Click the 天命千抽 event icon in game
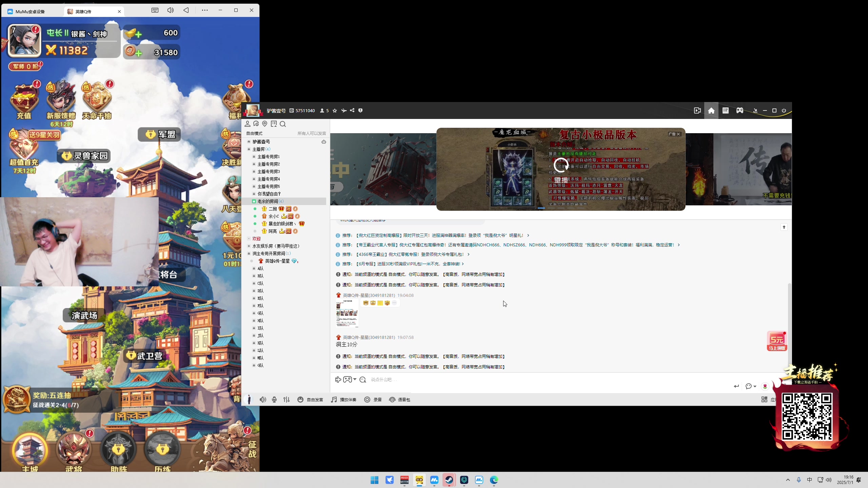Screen dimensions: 868x488 click(97, 101)
